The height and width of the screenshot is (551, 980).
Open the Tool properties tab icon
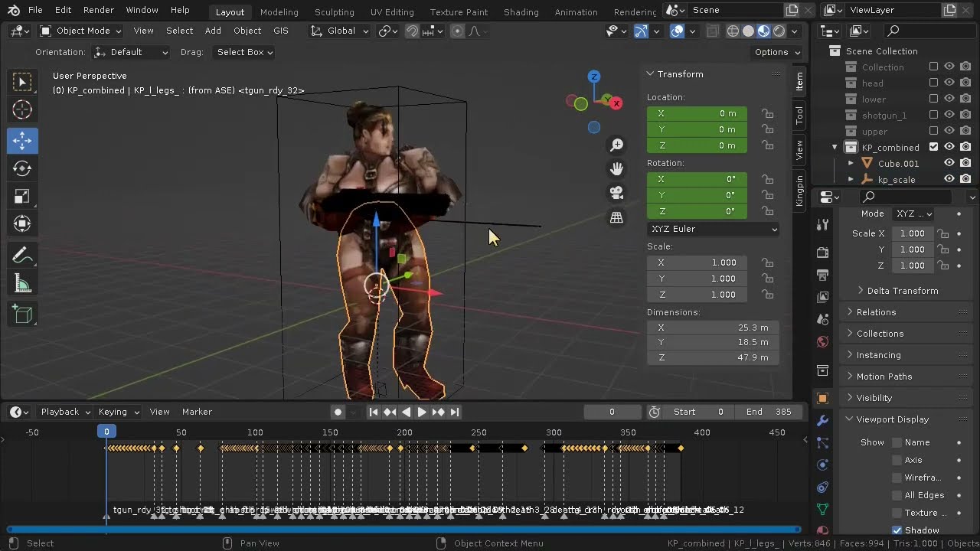pos(823,224)
